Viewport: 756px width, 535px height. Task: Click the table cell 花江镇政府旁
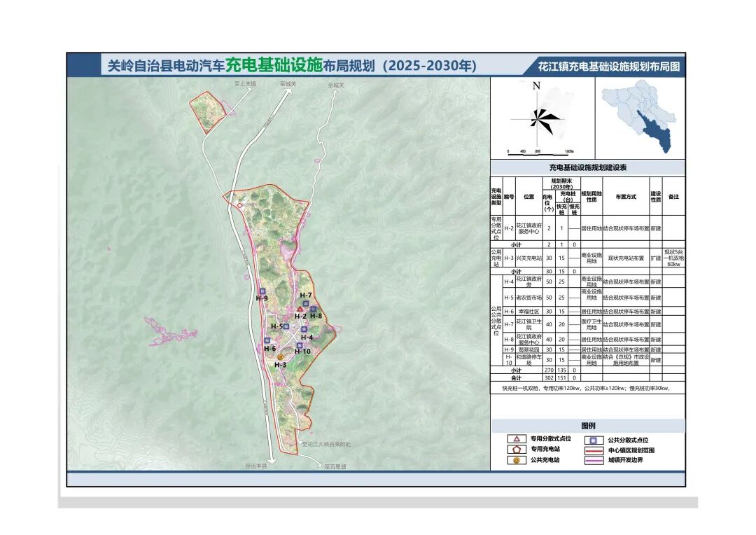[529, 282]
